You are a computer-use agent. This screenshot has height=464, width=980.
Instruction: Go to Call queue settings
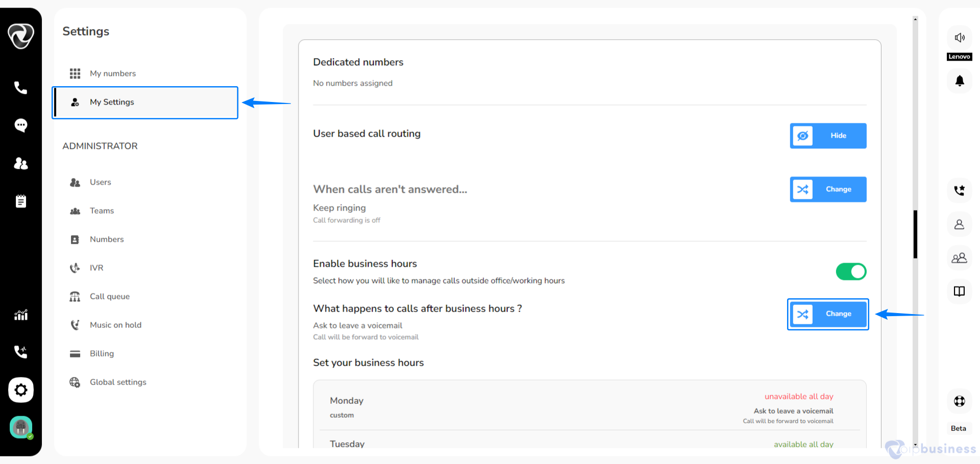click(x=110, y=296)
